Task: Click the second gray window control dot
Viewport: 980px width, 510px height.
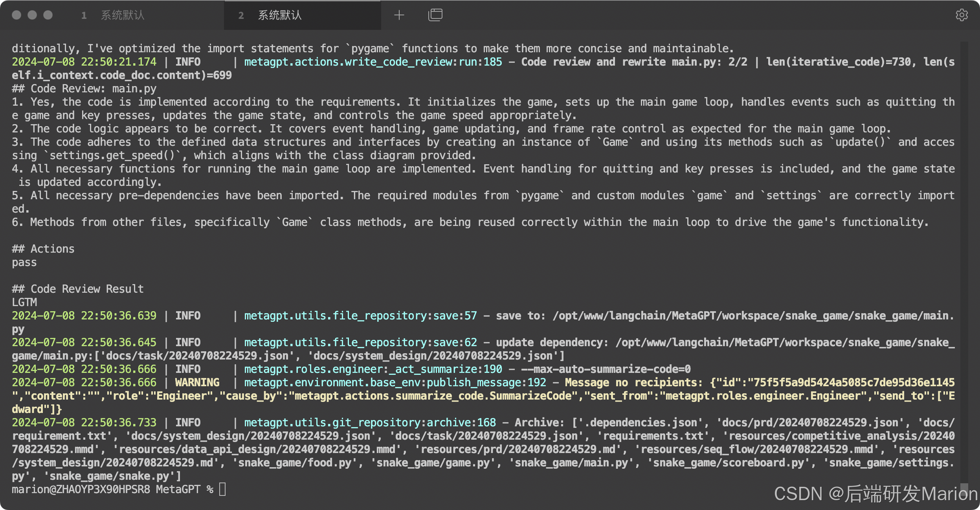Action: 32,15
